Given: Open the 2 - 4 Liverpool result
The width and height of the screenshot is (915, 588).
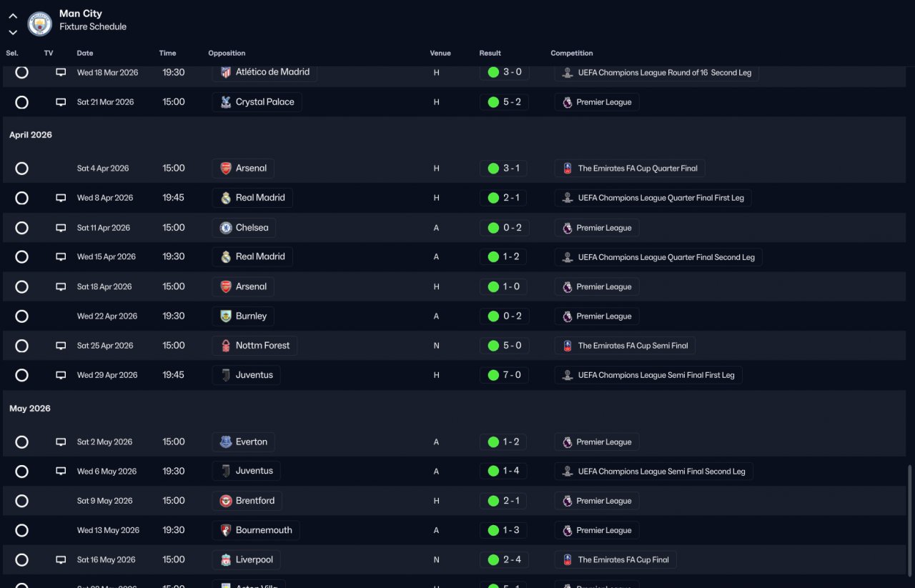Looking at the screenshot, I should click(x=504, y=560).
